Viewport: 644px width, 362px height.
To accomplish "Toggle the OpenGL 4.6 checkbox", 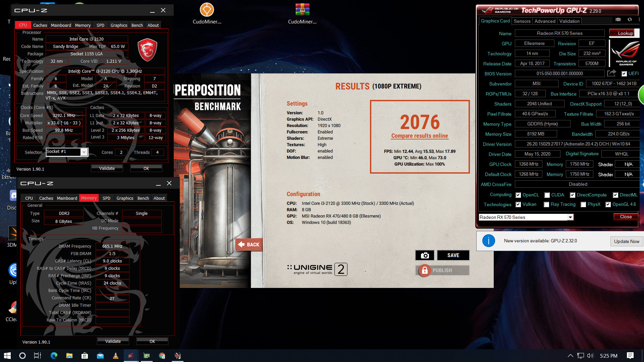I will tap(608, 204).
